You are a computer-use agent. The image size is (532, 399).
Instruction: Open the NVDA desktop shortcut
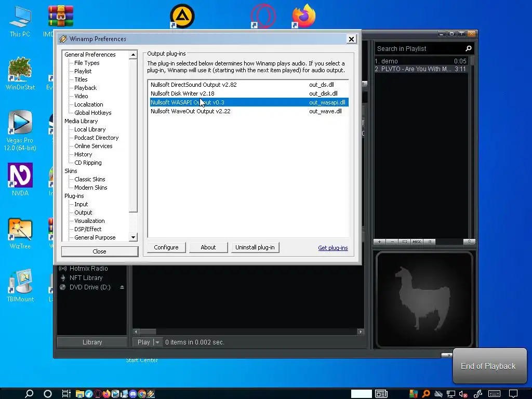click(20, 179)
